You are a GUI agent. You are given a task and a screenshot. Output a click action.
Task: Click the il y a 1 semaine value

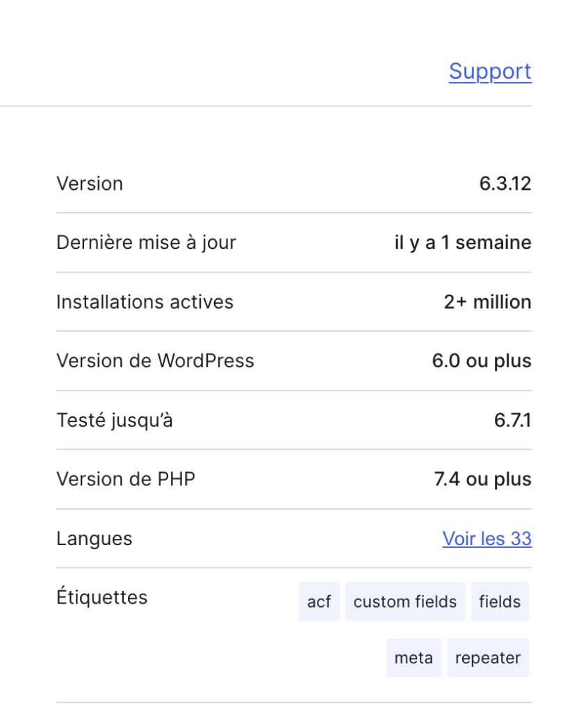(x=462, y=242)
